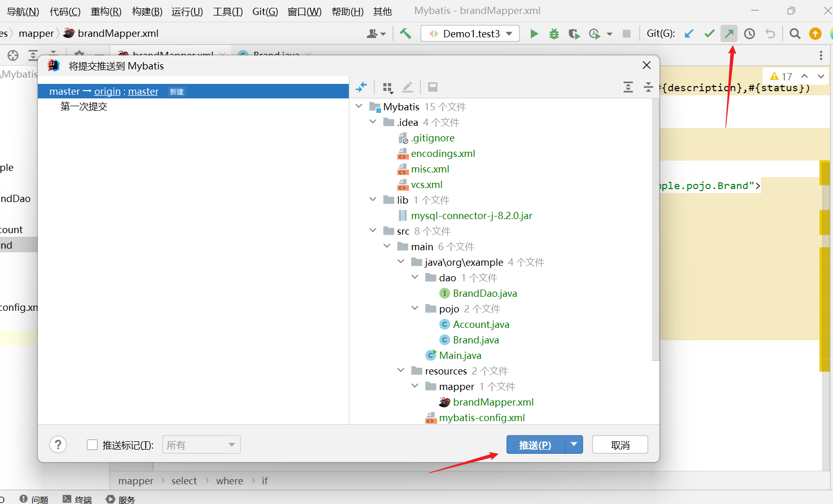Build project with hammer icon
This screenshot has height=504, width=833.
tap(405, 34)
